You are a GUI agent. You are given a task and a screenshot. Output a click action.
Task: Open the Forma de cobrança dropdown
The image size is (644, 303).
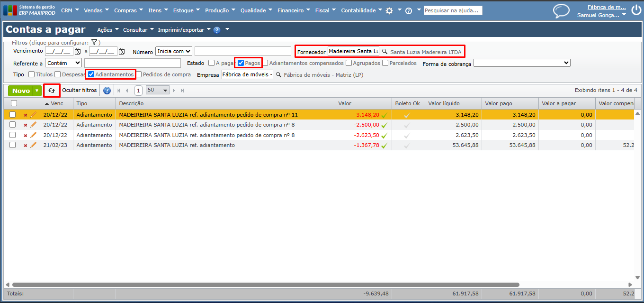point(522,63)
